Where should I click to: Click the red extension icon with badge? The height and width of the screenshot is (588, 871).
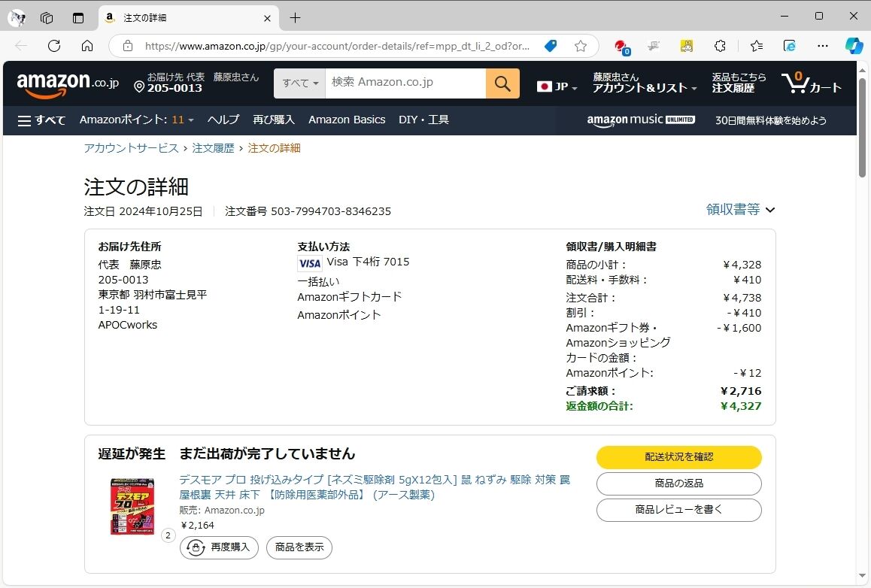coord(621,47)
